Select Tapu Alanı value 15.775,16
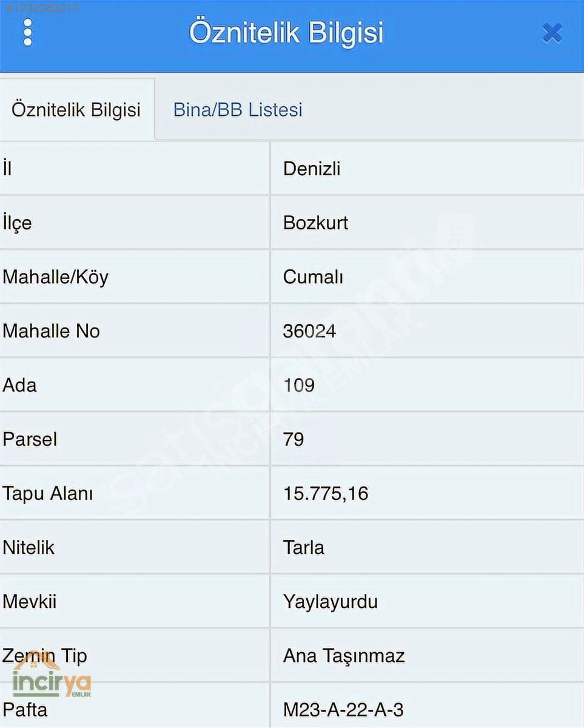The image size is (584, 728). tap(326, 493)
